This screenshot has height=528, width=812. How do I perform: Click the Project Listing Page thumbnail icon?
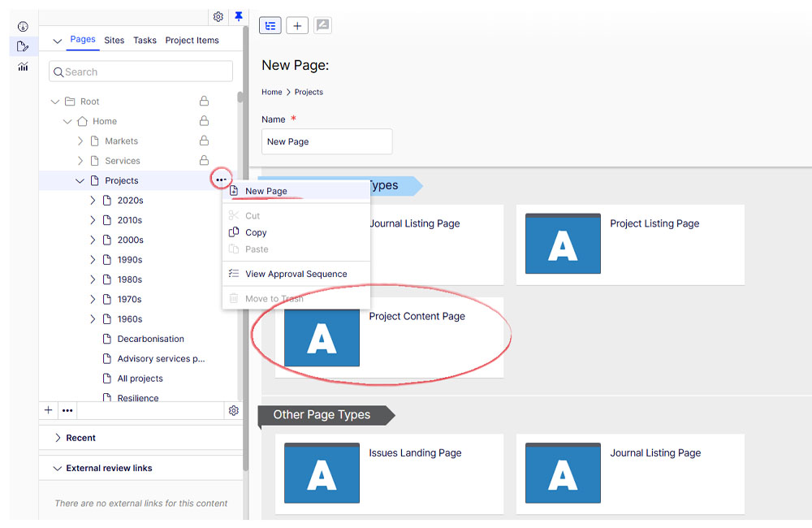(x=563, y=244)
